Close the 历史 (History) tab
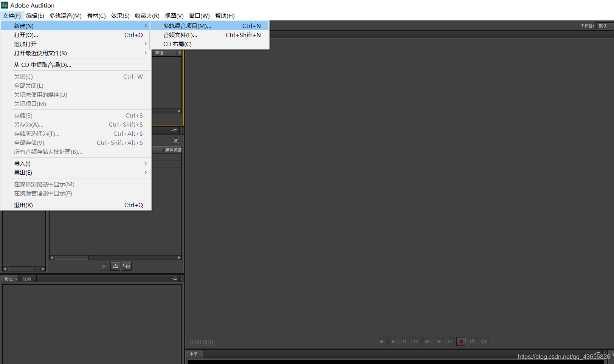614x364 pixels. (16, 279)
